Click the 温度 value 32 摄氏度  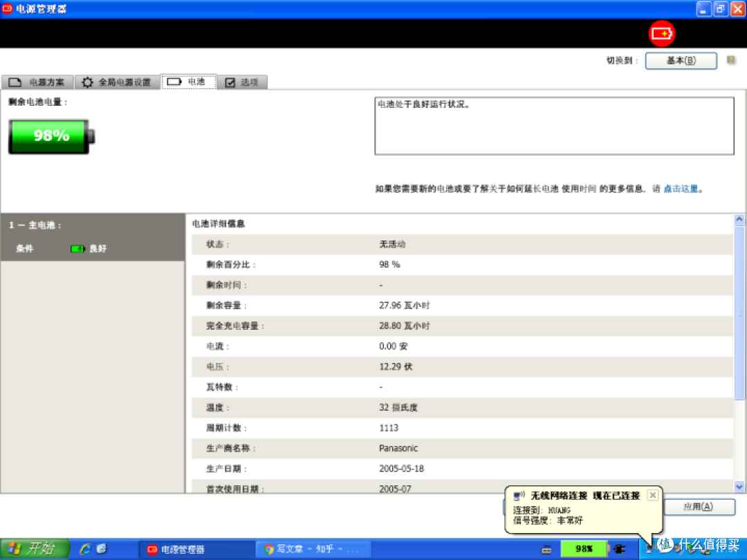398,408
